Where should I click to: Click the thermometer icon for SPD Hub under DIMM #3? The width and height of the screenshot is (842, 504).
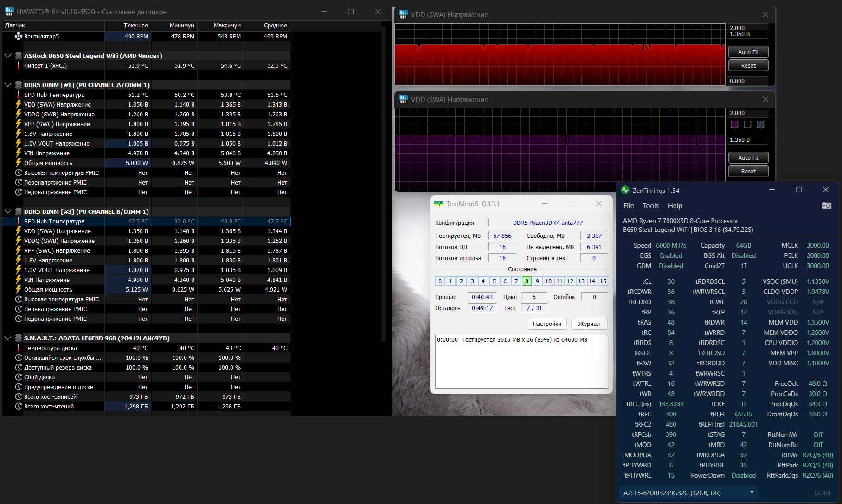[19, 221]
